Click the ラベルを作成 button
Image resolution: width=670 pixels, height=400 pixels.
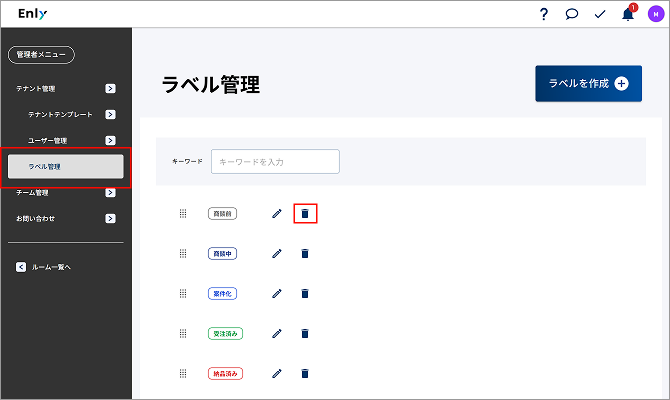click(x=588, y=83)
